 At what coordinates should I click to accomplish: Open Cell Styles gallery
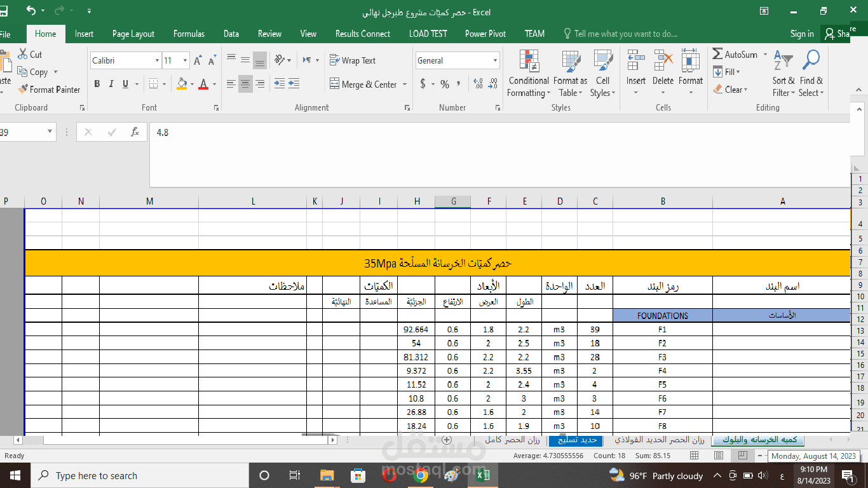point(602,74)
